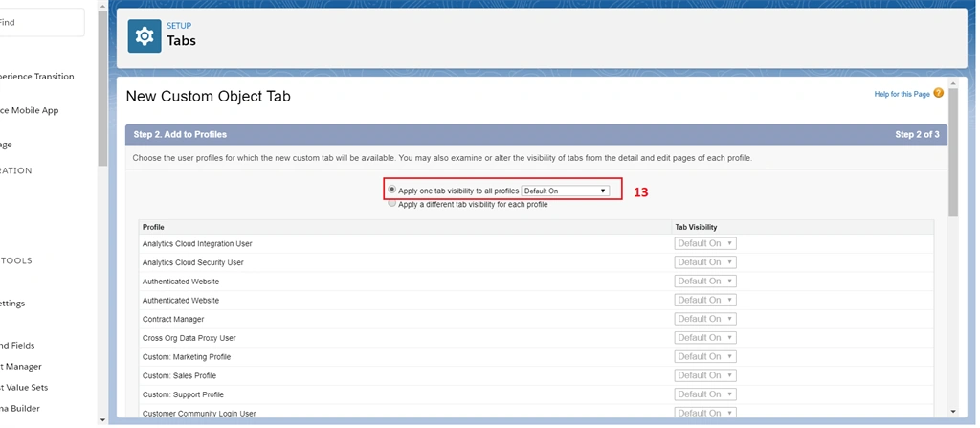Click the SETUP breadcrumb label
The height and width of the screenshot is (428, 980).
(x=179, y=26)
